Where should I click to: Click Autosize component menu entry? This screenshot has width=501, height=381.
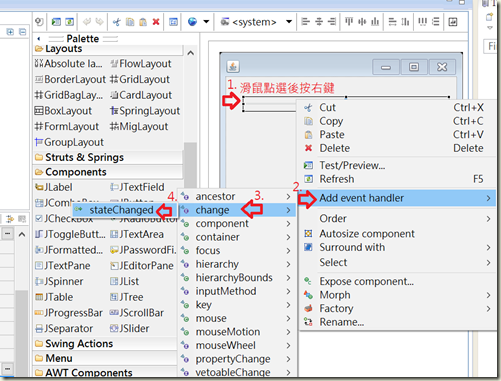coord(367,234)
